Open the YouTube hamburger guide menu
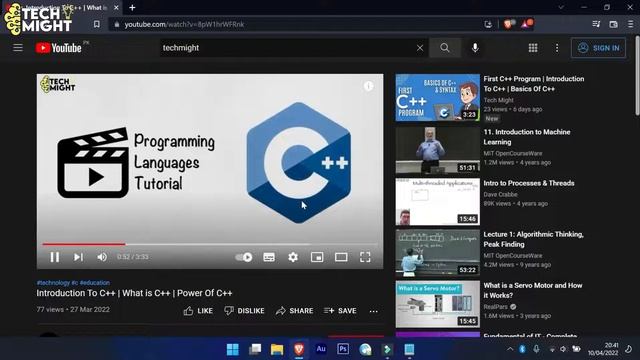The height and width of the screenshot is (360, 640). [x=18, y=48]
